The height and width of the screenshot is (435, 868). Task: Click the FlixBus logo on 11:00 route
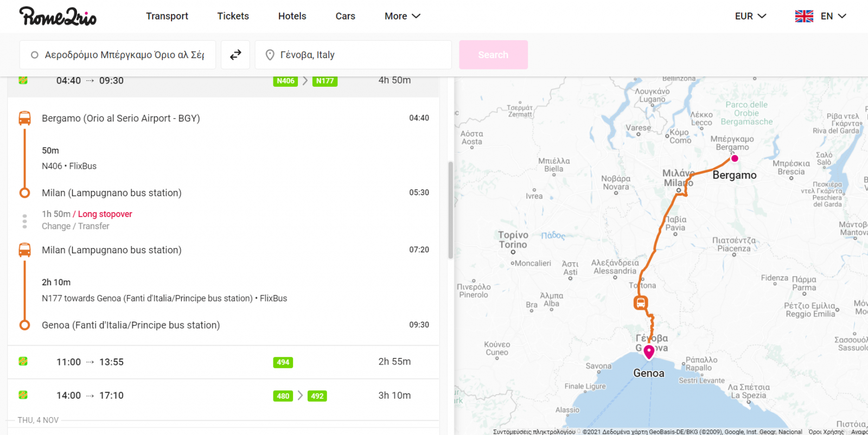point(23,362)
